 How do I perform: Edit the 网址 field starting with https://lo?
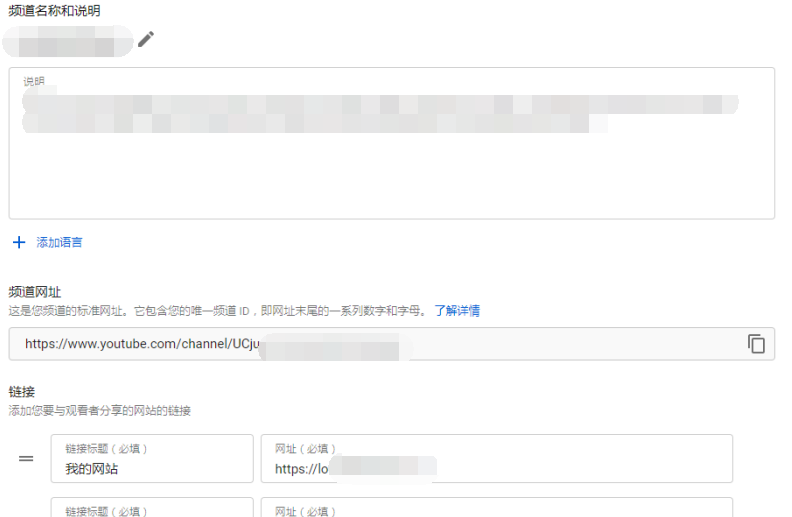[x=497, y=458]
